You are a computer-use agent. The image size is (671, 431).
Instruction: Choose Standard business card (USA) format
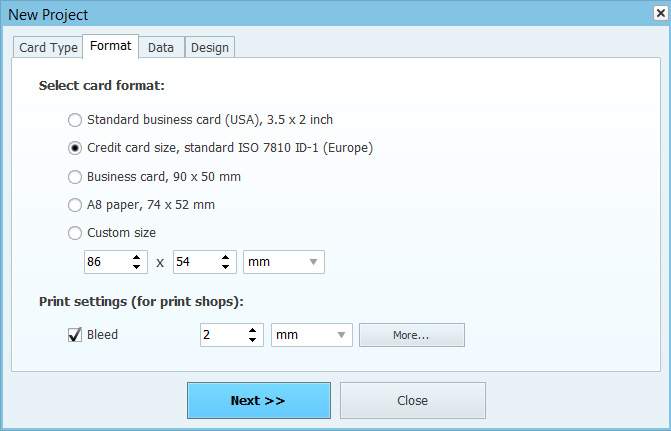200,120
